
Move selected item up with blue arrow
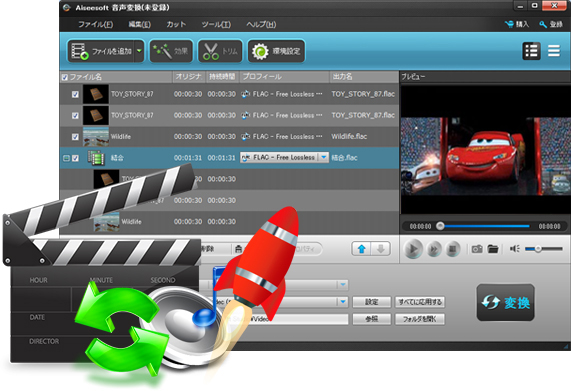click(x=362, y=249)
